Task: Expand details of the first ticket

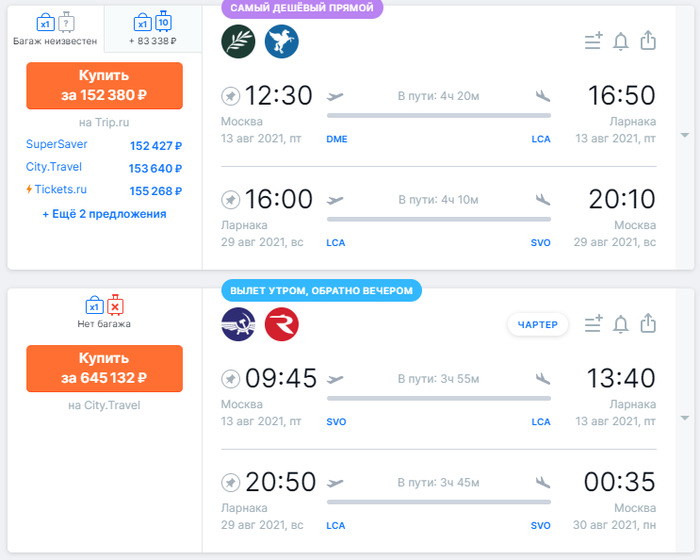Action: 684,135
